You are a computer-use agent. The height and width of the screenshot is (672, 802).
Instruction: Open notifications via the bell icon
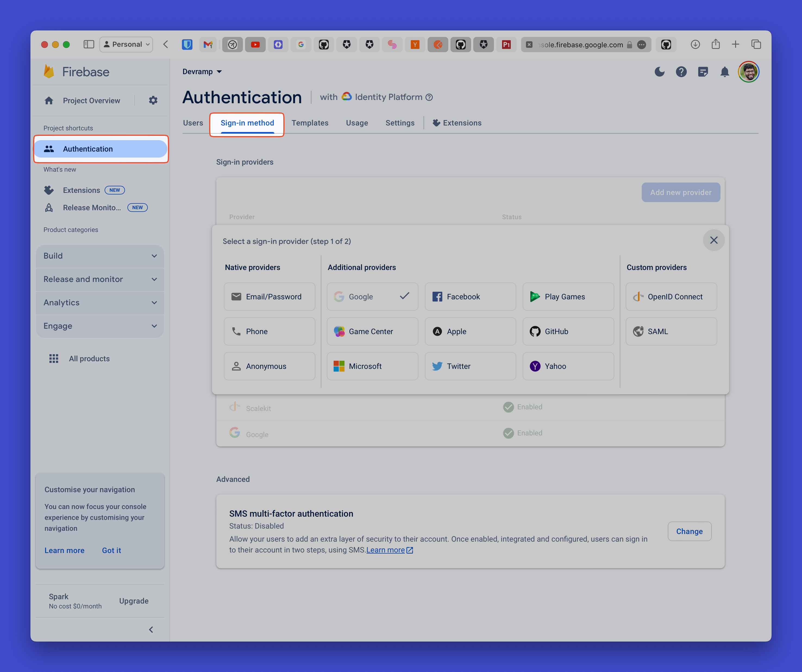coord(725,72)
